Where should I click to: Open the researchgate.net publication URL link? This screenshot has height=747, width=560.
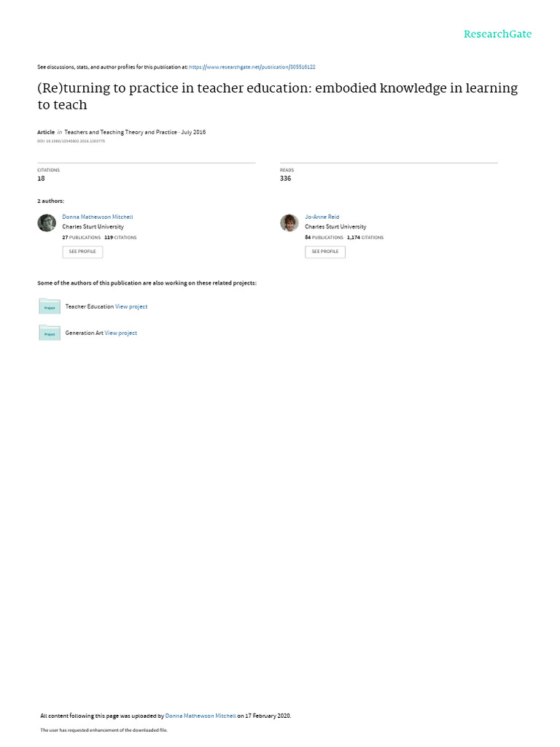pos(252,67)
